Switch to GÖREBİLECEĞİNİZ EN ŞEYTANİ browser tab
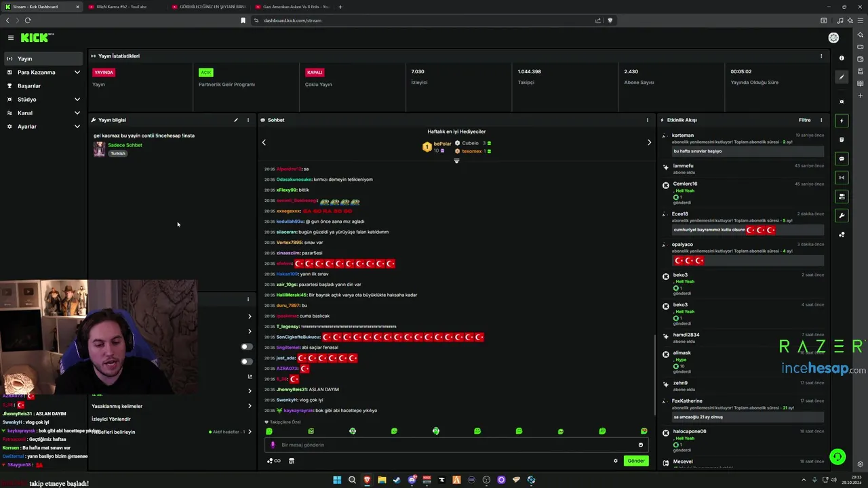Screen dimensions: 868x488 210,7
